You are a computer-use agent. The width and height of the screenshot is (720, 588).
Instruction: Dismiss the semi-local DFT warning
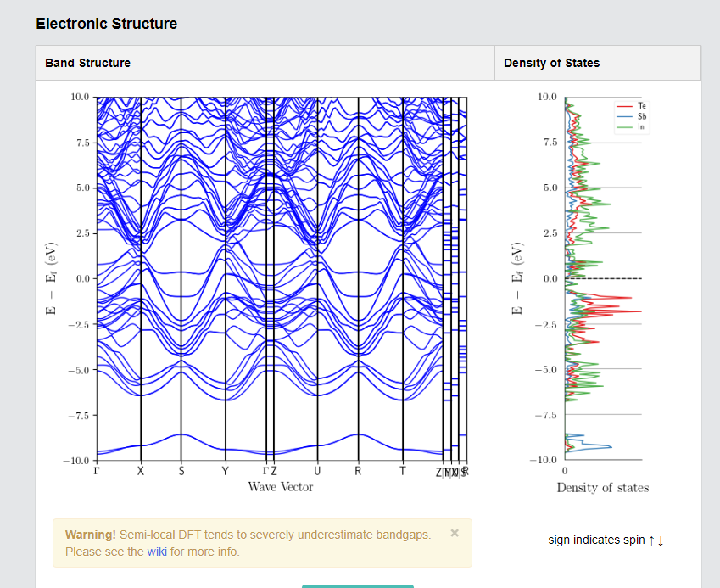click(455, 533)
